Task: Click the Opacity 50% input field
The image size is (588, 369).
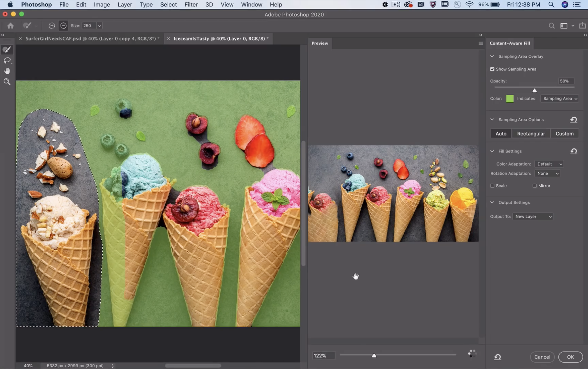Action: [566, 81]
